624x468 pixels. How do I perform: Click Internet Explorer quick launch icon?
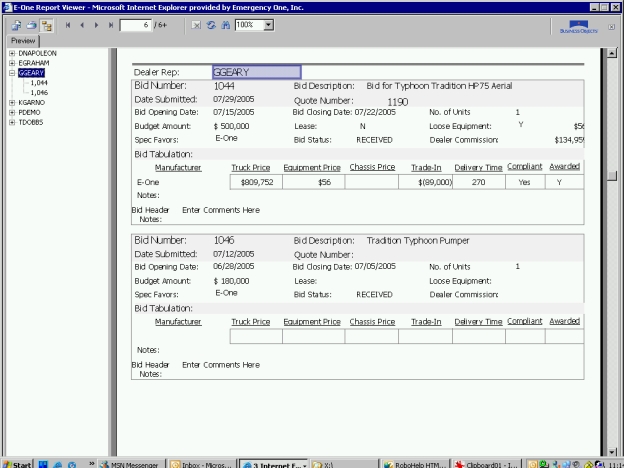57,464
